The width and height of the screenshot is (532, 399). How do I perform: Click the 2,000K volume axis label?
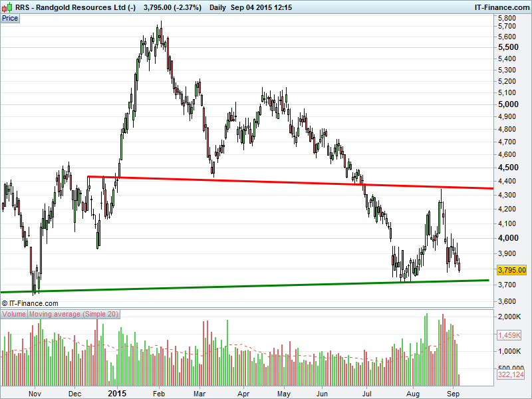click(x=509, y=317)
